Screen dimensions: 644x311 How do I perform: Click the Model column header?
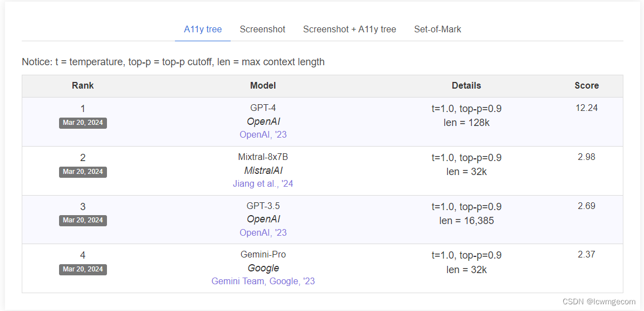click(264, 86)
